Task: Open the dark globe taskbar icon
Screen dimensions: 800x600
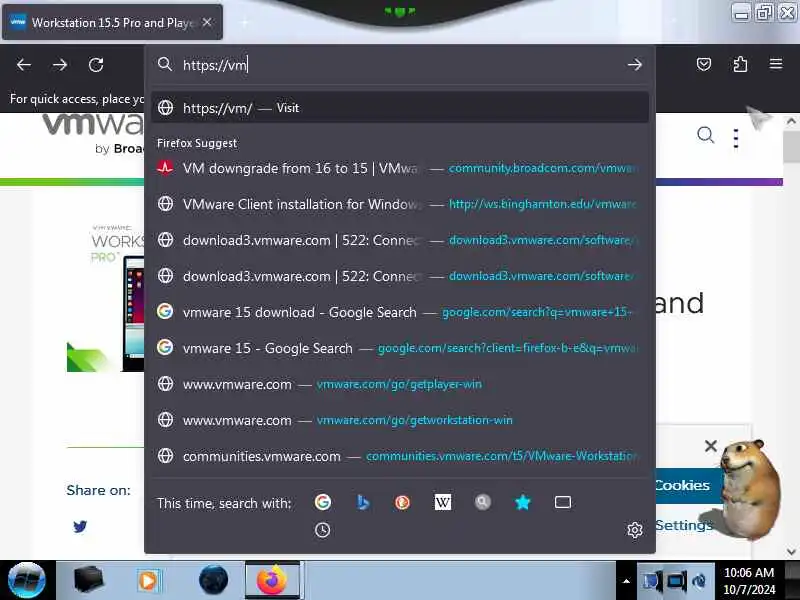Action: pyautogui.click(x=213, y=580)
